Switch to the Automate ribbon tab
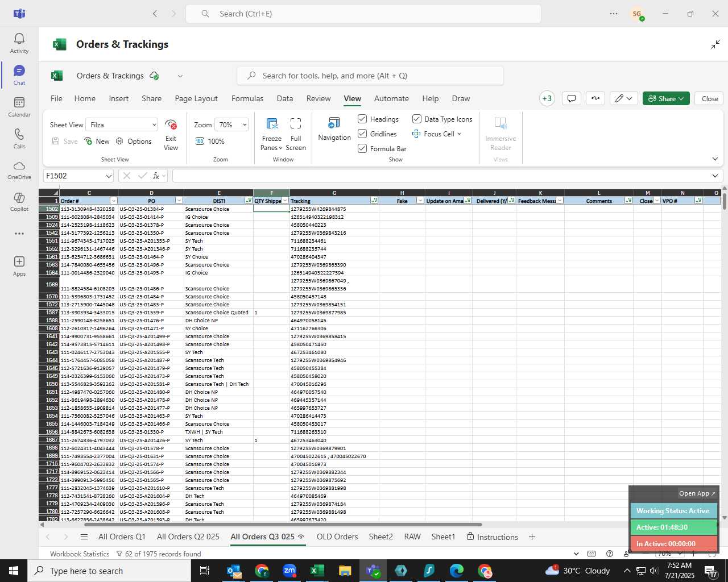This screenshot has width=728, height=582. [x=391, y=98]
